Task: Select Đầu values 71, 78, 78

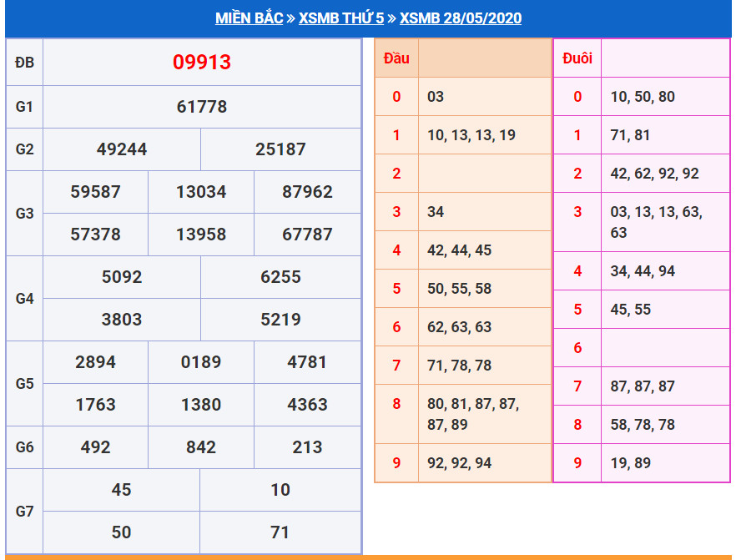Action: [460, 366]
